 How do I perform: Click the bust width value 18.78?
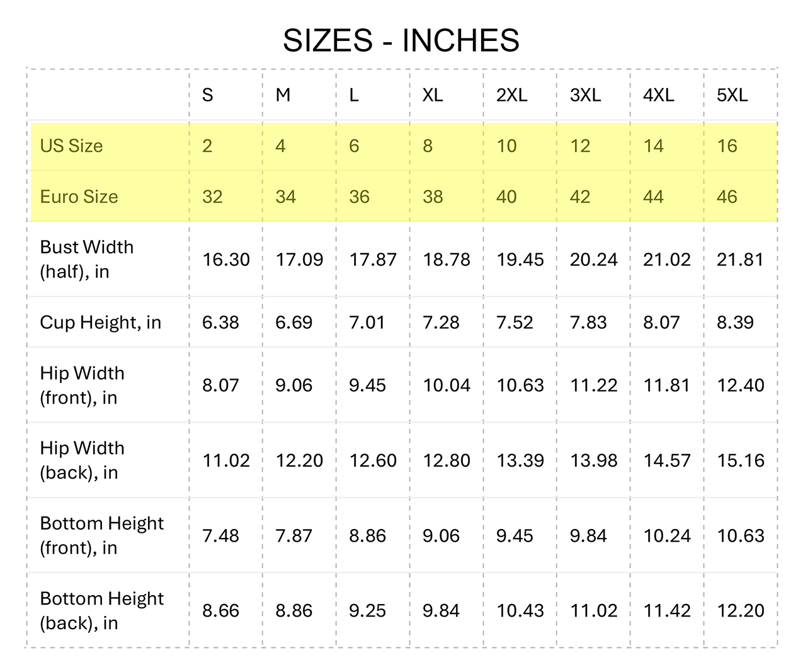coord(447,259)
